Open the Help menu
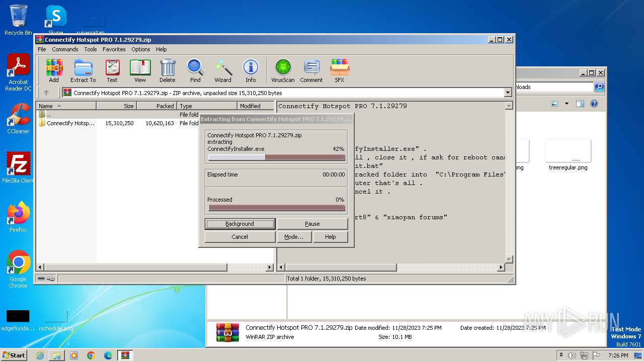Viewport: 644px width, 362px height. (161, 49)
